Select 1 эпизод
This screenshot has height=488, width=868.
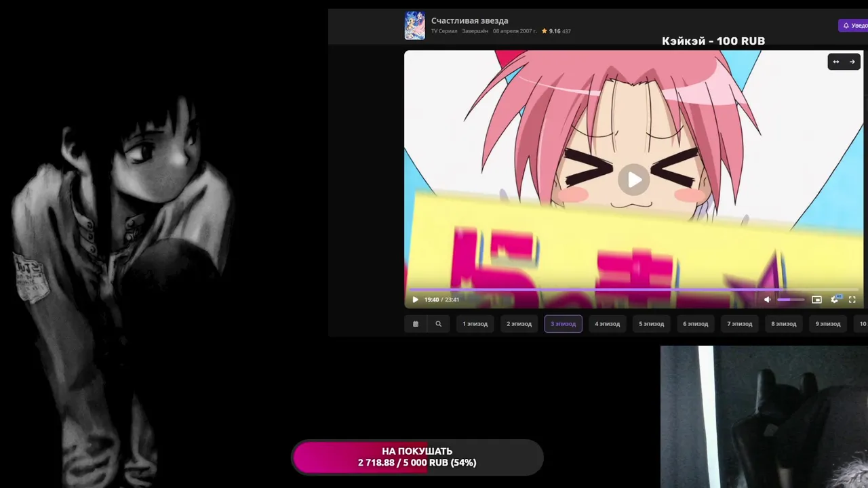tap(475, 324)
